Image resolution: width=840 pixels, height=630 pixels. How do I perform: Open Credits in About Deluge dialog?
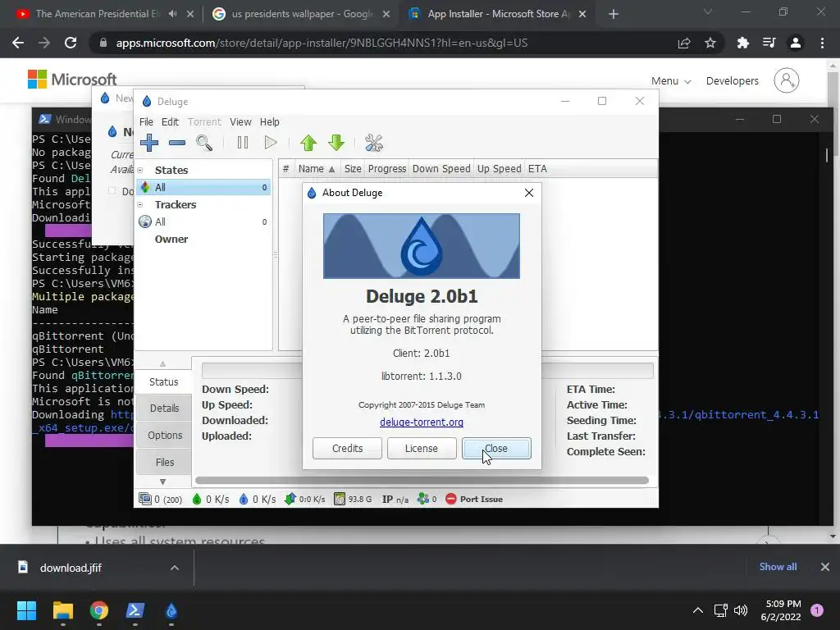click(347, 449)
